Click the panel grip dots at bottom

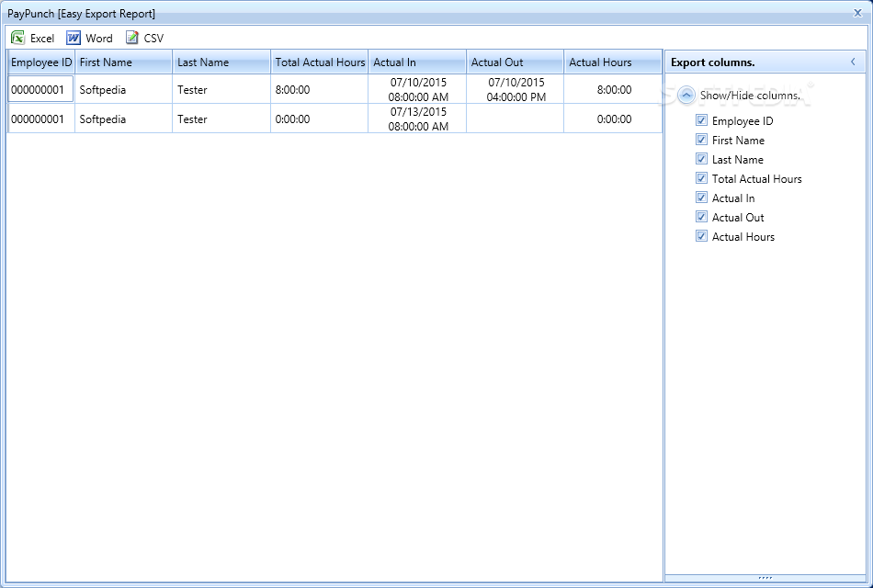pyautogui.click(x=765, y=578)
